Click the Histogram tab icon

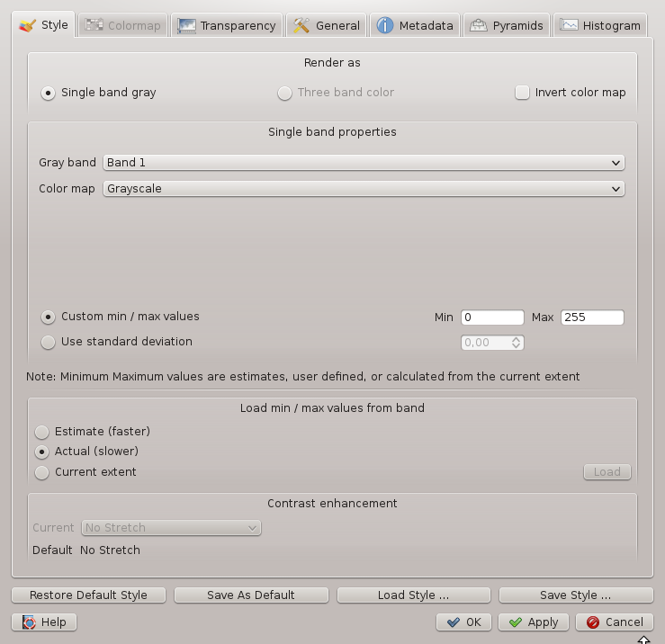569,25
